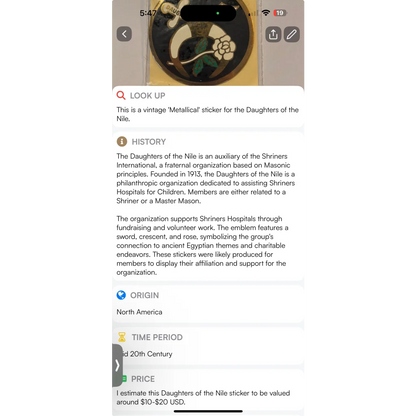Tap the Wi-Fi status icon

point(266,13)
